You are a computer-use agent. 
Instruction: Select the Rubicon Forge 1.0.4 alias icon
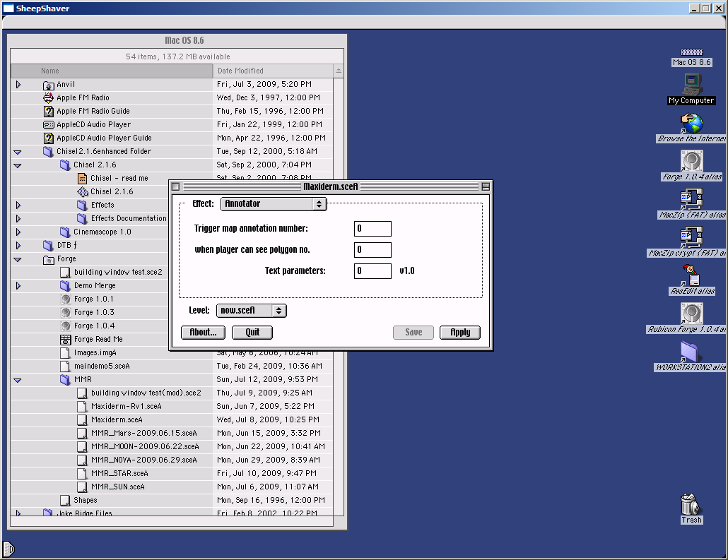[x=691, y=314]
